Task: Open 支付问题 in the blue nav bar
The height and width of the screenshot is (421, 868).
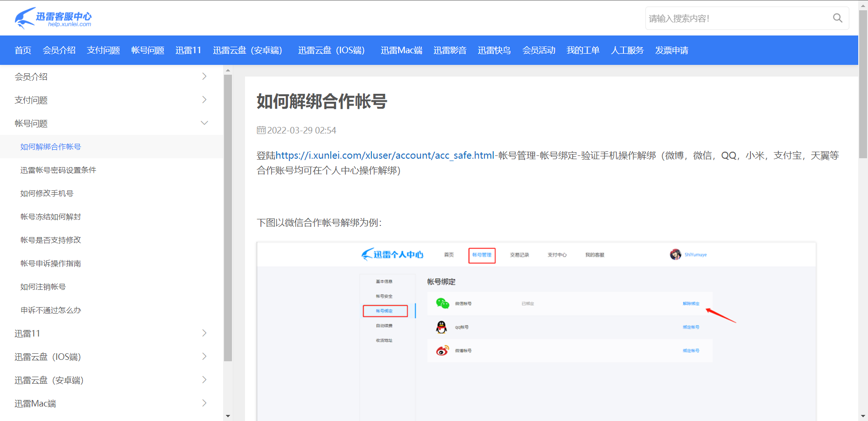Action: [103, 50]
